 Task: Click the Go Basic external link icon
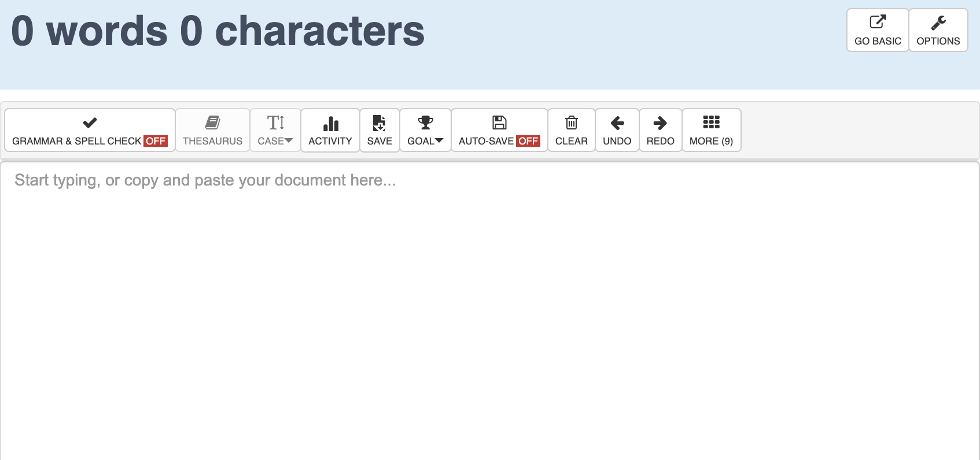878,22
